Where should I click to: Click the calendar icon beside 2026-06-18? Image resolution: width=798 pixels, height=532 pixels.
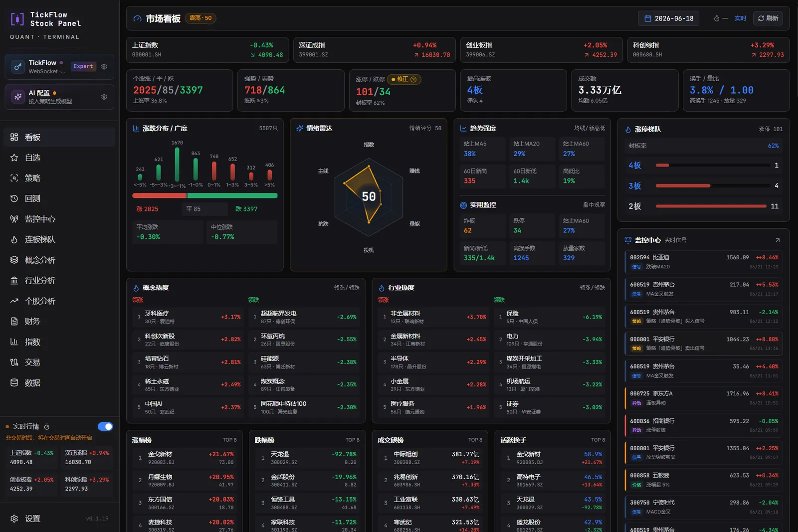(x=648, y=18)
